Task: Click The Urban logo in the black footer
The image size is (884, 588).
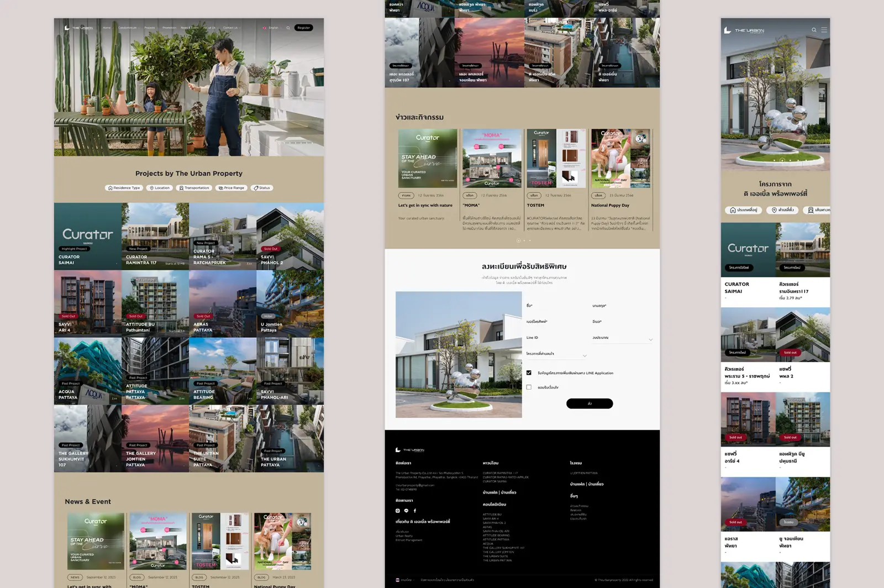Action: click(410, 450)
